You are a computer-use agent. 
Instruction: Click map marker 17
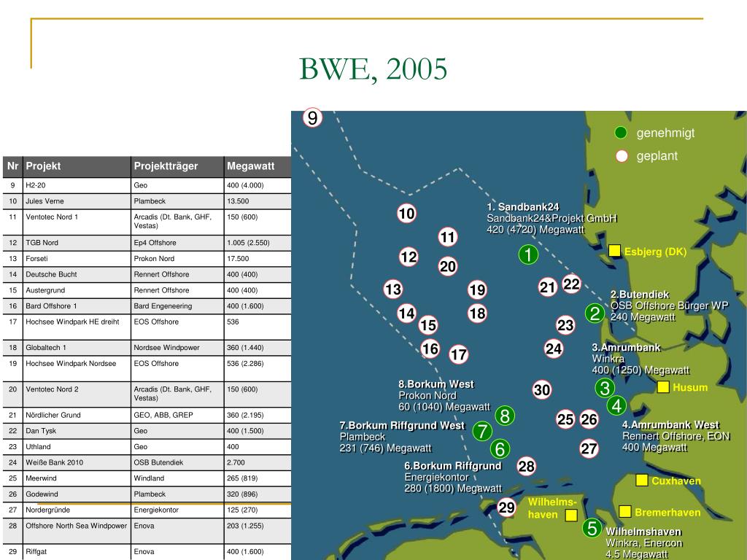459,354
